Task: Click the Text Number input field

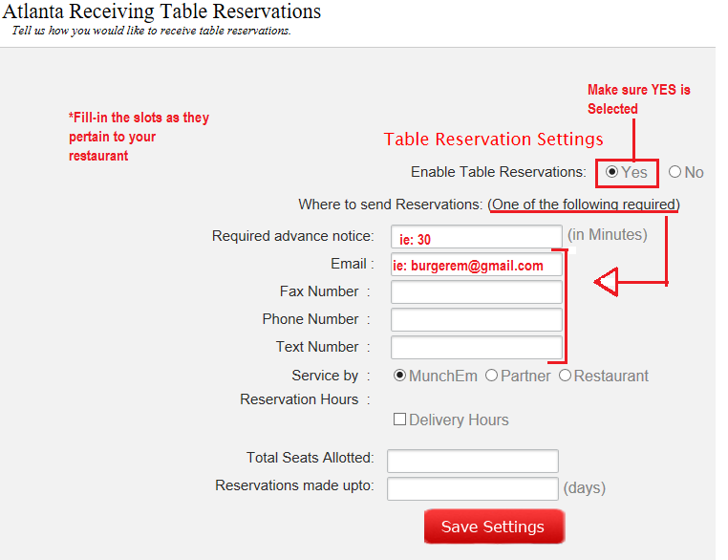Action: click(x=476, y=348)
